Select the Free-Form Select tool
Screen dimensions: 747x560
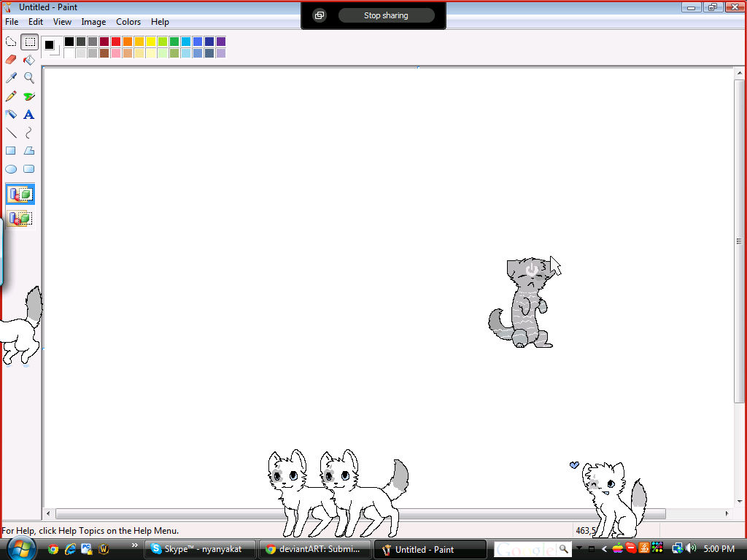(11, 42)
